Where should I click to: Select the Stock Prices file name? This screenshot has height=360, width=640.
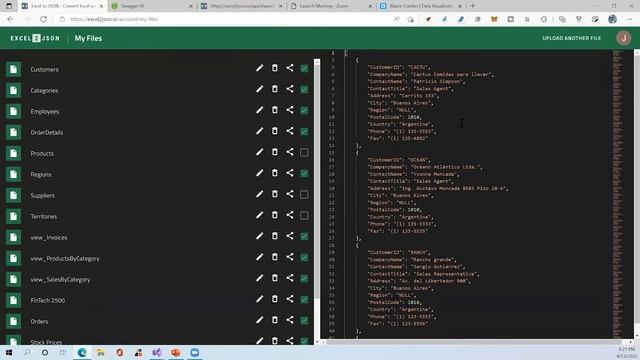[46, 342]
